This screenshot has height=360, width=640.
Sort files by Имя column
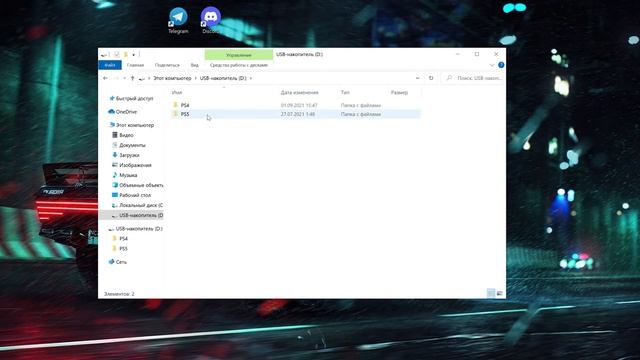pyautogui.click(x=177, y=93)
